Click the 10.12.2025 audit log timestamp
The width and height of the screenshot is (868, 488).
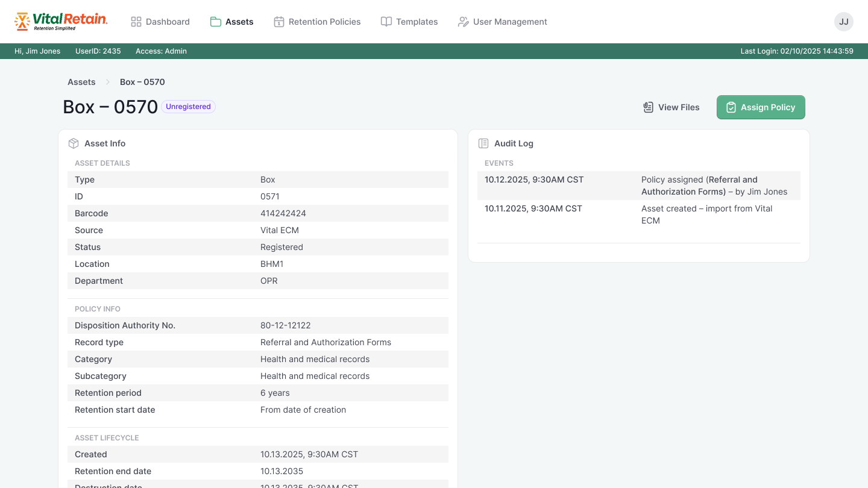[534, 180]
